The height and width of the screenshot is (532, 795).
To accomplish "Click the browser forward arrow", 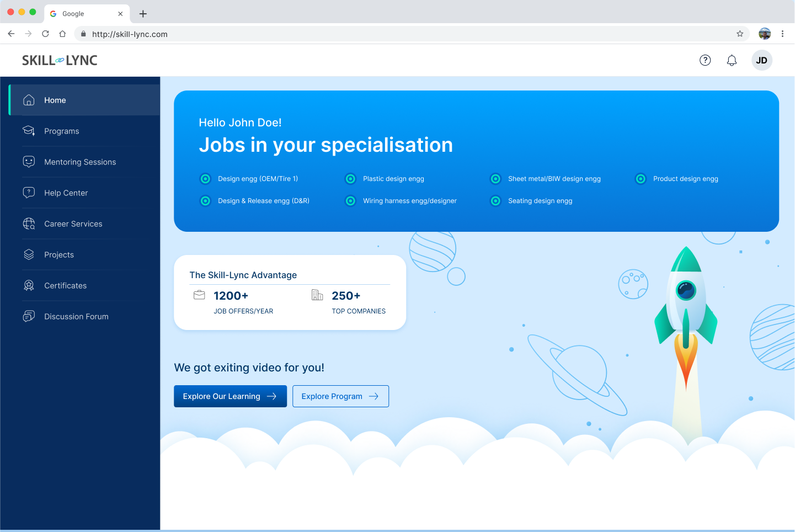I will (x=28, y=34).
